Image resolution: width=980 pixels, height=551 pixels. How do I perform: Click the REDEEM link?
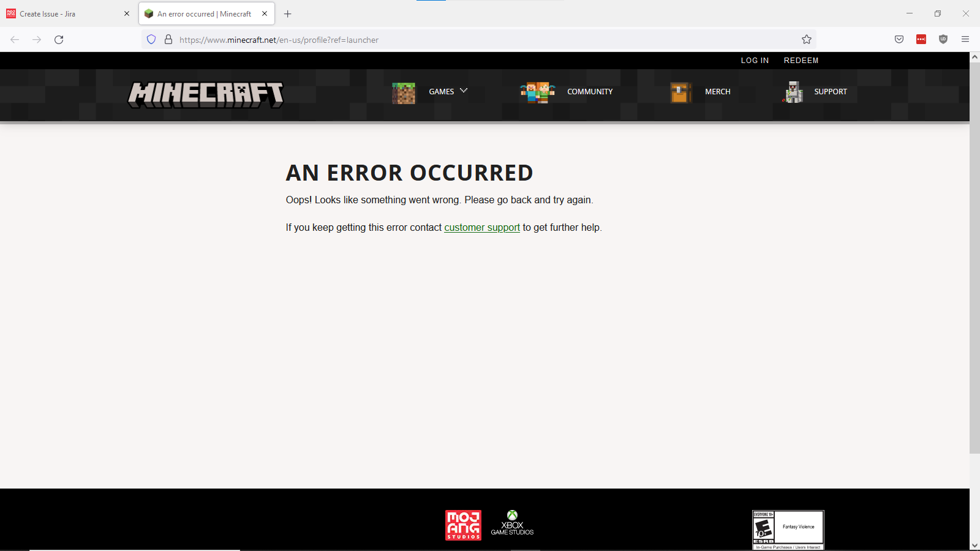(801, 61)
